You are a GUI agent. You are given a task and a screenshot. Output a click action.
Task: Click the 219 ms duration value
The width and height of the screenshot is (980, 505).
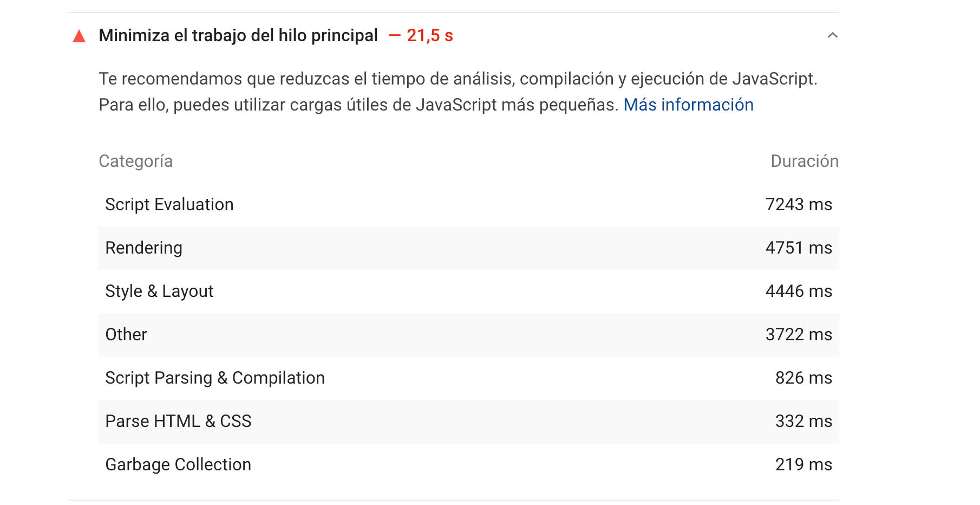tap(803, 464)
